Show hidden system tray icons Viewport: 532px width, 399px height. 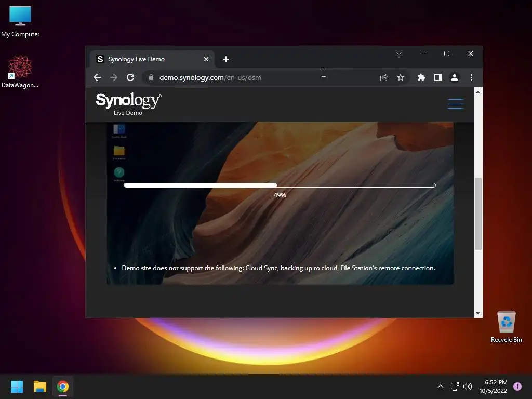(x=441, y=387)
